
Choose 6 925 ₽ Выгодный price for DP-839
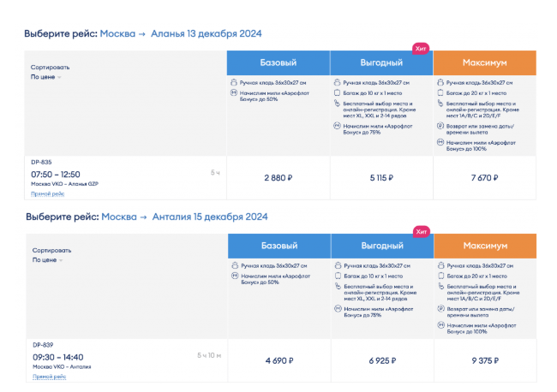(382, 361)
